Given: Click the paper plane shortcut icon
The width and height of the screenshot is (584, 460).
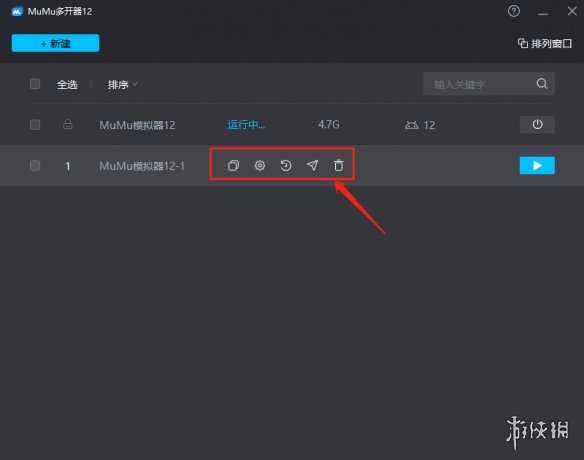Looking at the screenshot, I should (312, 165).
